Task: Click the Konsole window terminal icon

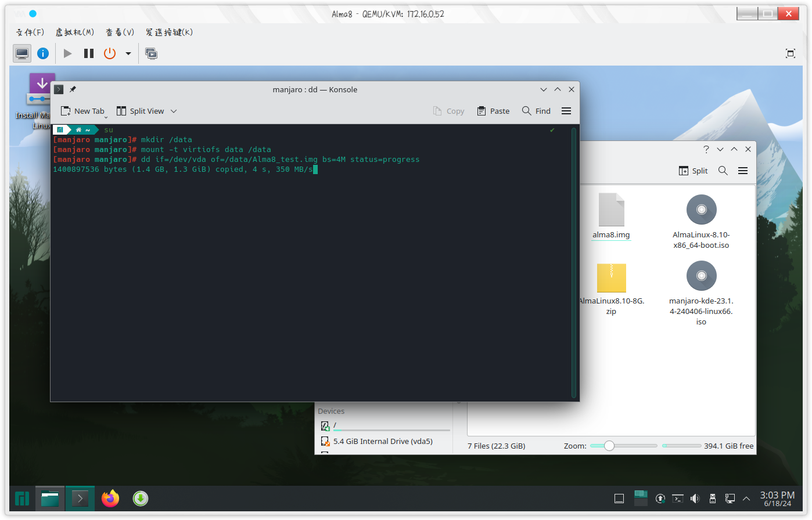Action: [59, 89]
